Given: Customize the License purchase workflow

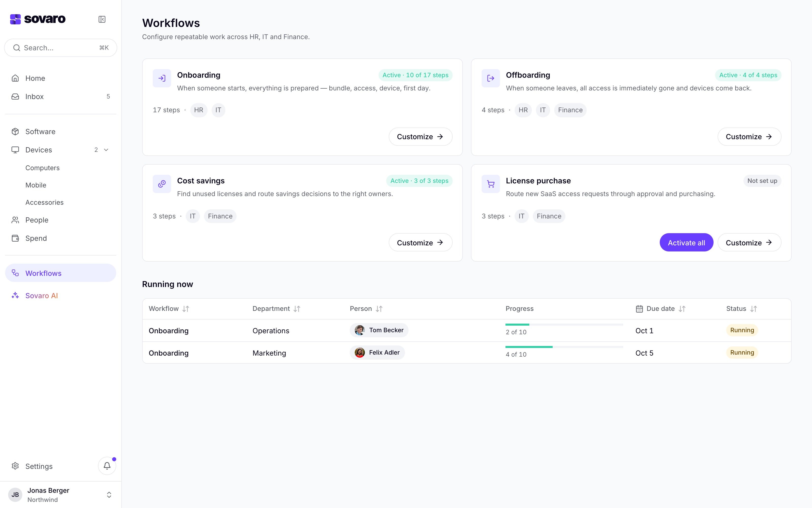Looking at the screenshot, I should [749, 242].
